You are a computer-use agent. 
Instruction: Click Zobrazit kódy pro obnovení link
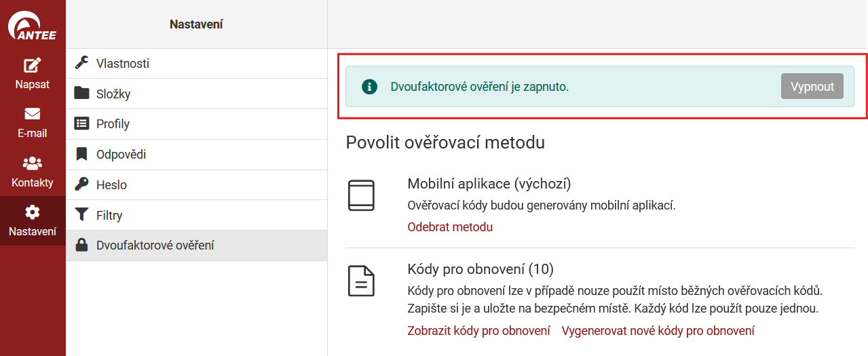pos(478,331)
